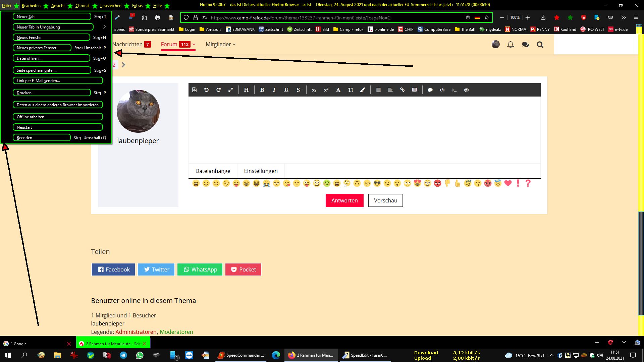
Task: Toggle bold formatting in editor
Action: 262,90
